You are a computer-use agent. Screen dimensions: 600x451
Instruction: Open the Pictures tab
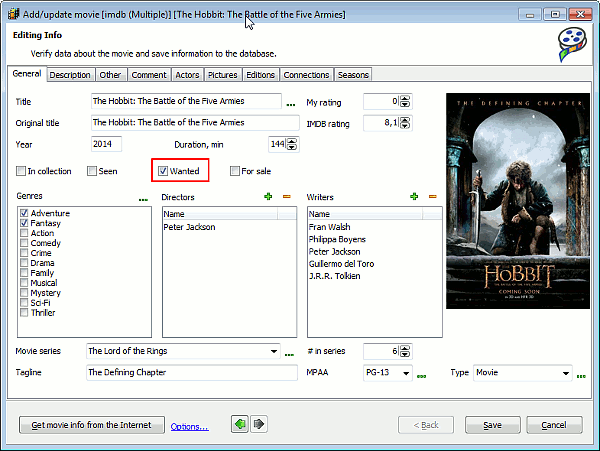click(223, 75)
